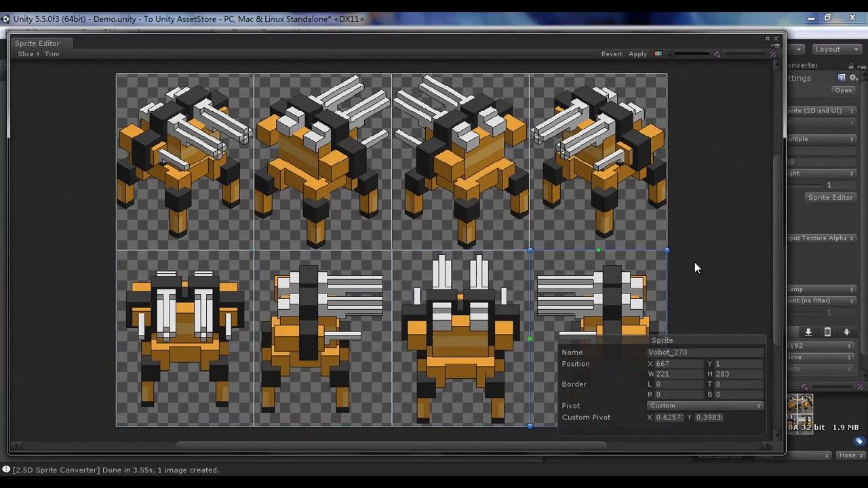
Task: Open the help book icon in inspector
Action: click(x=842, y=77)
